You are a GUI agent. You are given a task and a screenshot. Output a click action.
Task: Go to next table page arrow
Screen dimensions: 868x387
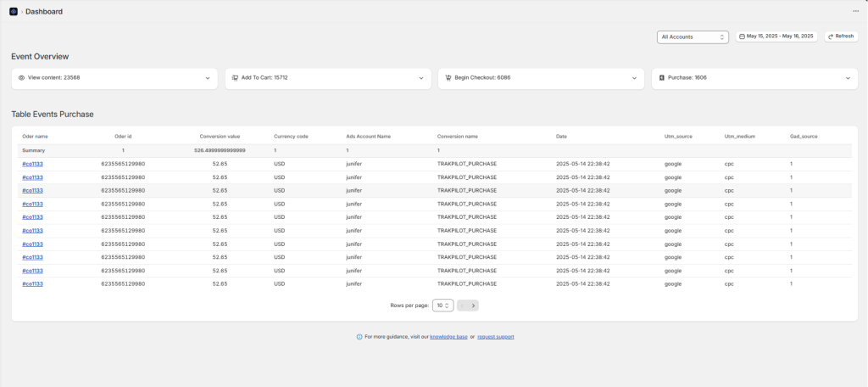pos(473,306)
